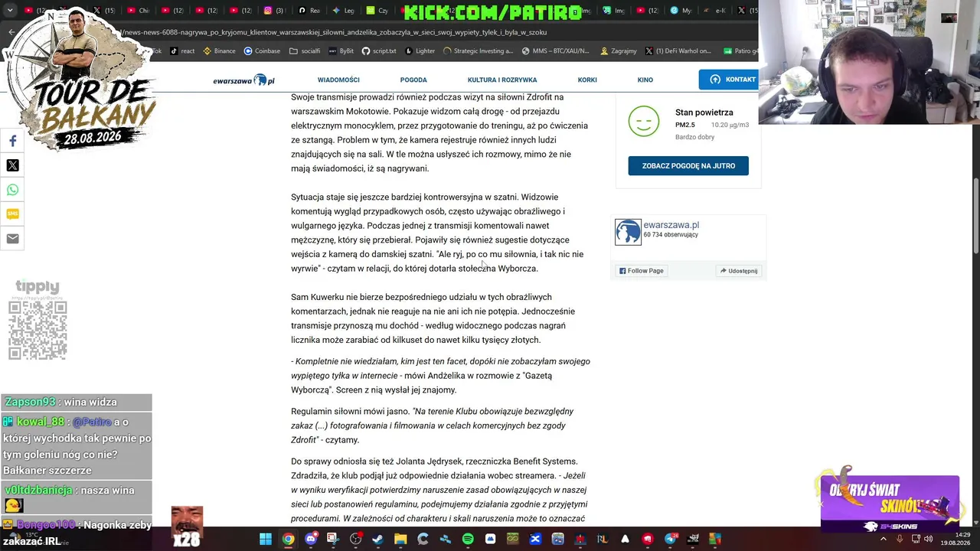Image resolution: width=980 pixels, height=551 pixels.
Task: Share the article by email
Action: [x=12, y=239]
